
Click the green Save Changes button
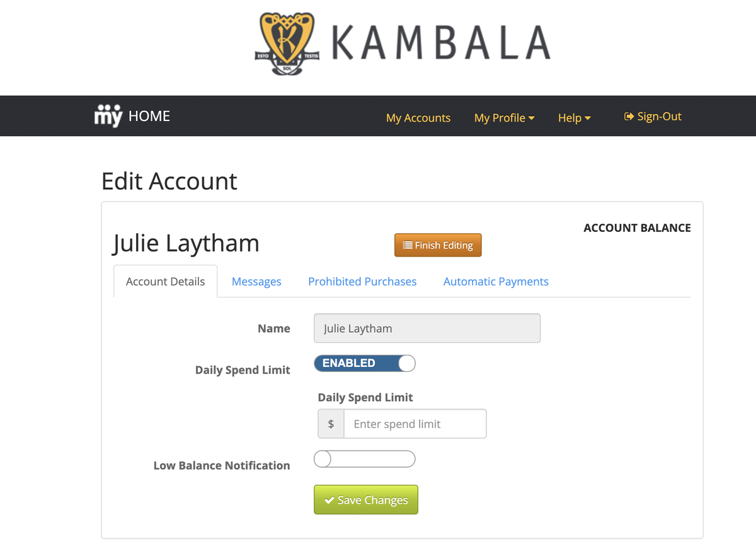click(366, 500)
